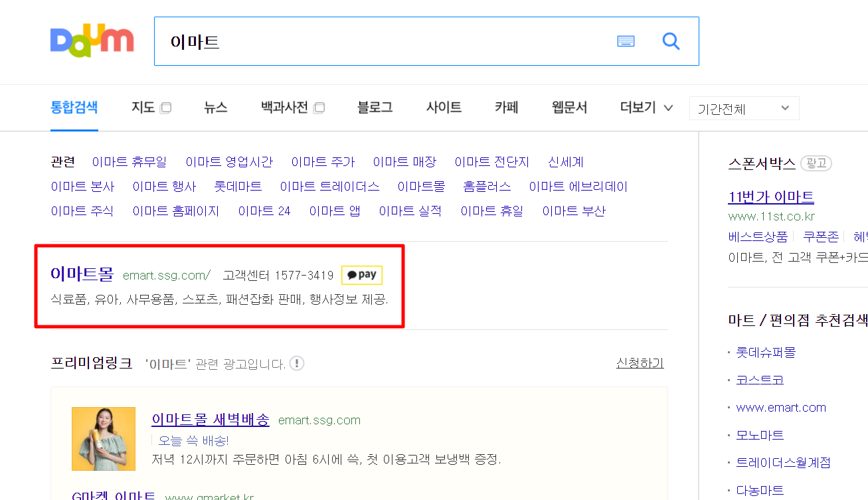Open the 이마트몰 새벽배송 ad title
Viewport: 868px width, 500px height.
pyautogui.click(x=211, y=420)
